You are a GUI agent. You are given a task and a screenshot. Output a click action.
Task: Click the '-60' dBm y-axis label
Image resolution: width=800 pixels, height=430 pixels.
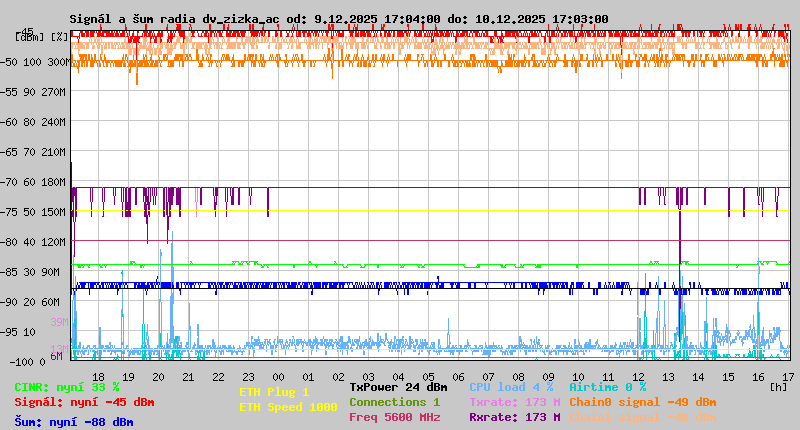[x=9, y=122]
